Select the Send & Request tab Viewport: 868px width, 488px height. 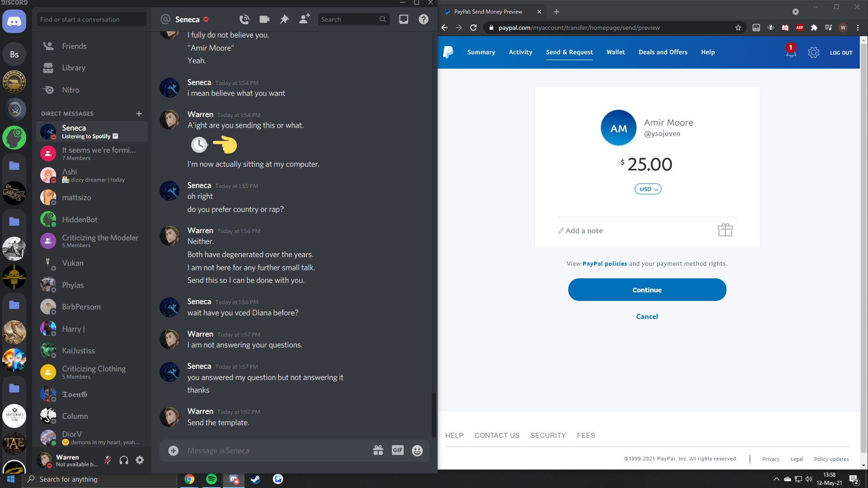[569, 52]
